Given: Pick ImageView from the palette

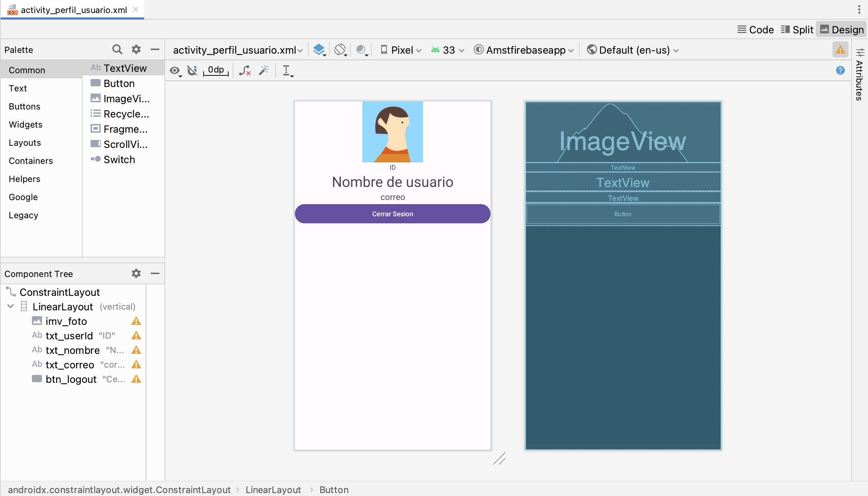Looking at the screenshot, I should (x=124, y=99).
